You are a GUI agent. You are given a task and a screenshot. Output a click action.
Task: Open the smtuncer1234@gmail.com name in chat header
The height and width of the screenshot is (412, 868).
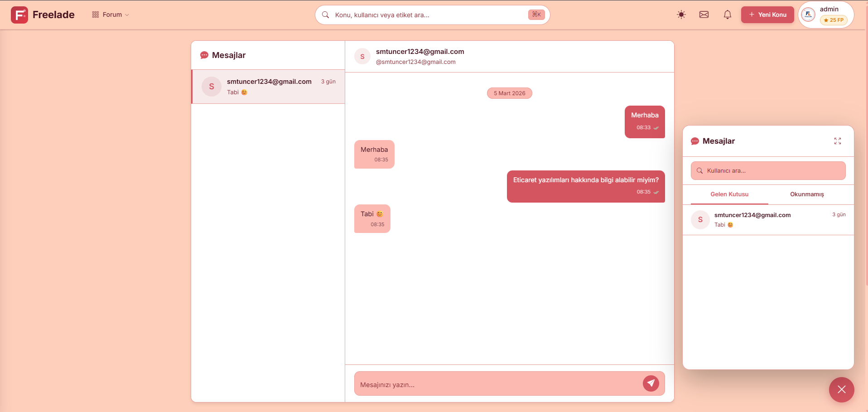coord(420,52)
